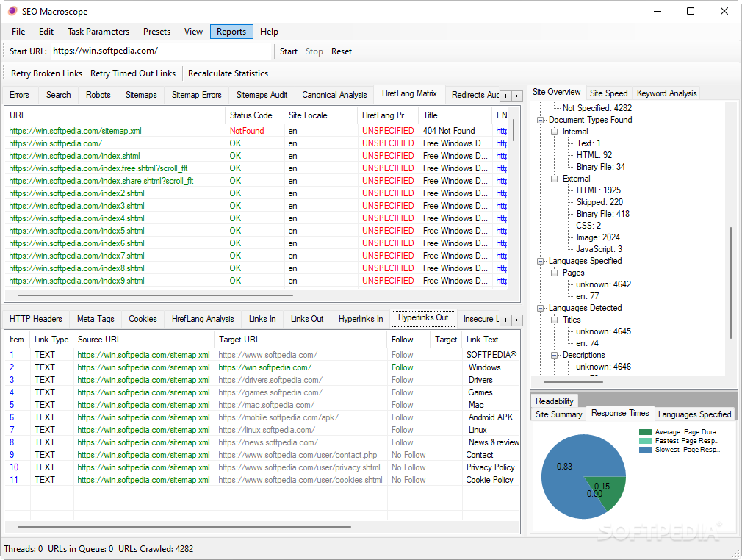Collapse the Internal tree node
The image size is (742, 560).
554,132
